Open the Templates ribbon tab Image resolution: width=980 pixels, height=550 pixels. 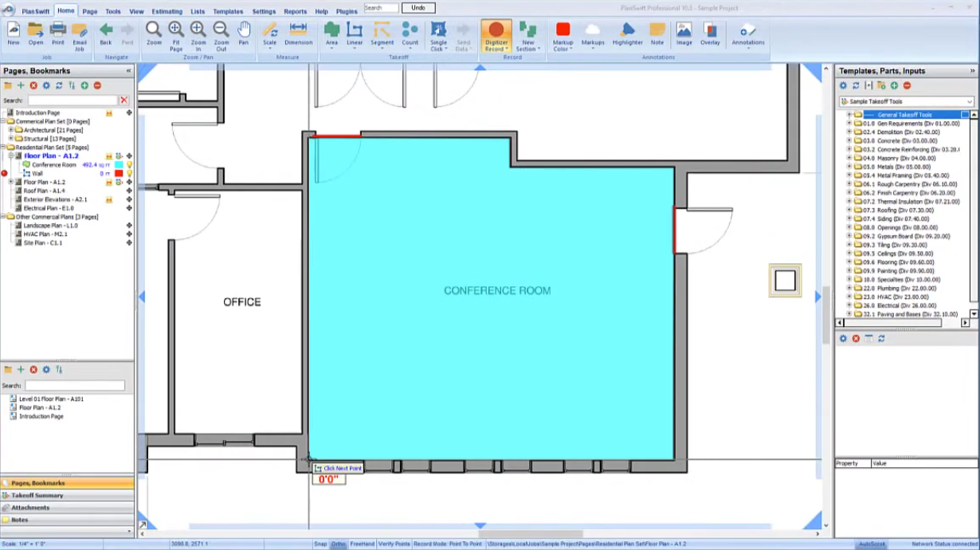click(x=228, y=11)
